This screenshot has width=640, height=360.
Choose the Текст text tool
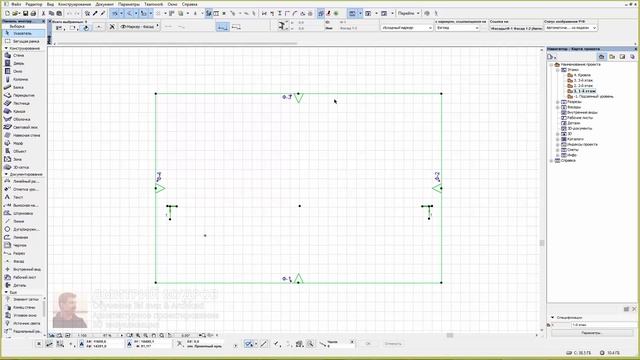[x=24, y=197]
